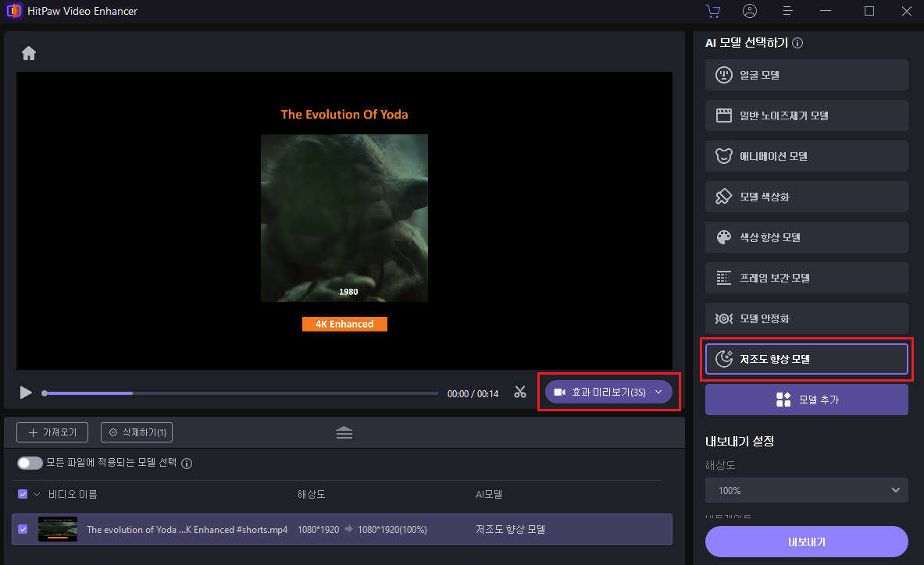This screenshot has width=924, height=565.
Task: Select the 애니메이션 모델 option
Action: tap(806, 156)
